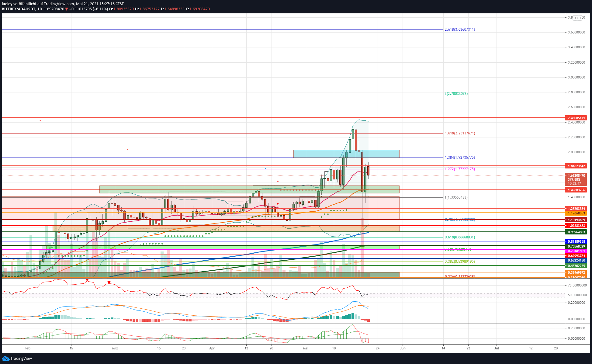The width and height of the screenshot is (592, 364).
Task: Click the Mrz date axis label
Action: (115, 348)
